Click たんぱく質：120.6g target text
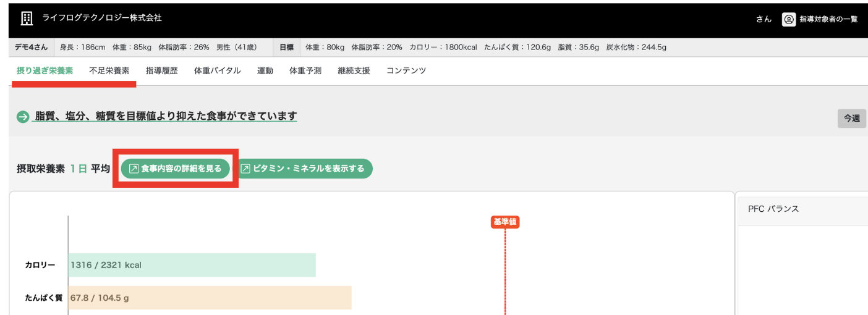This screenshot has width=868, height=315. click(517, 47)
